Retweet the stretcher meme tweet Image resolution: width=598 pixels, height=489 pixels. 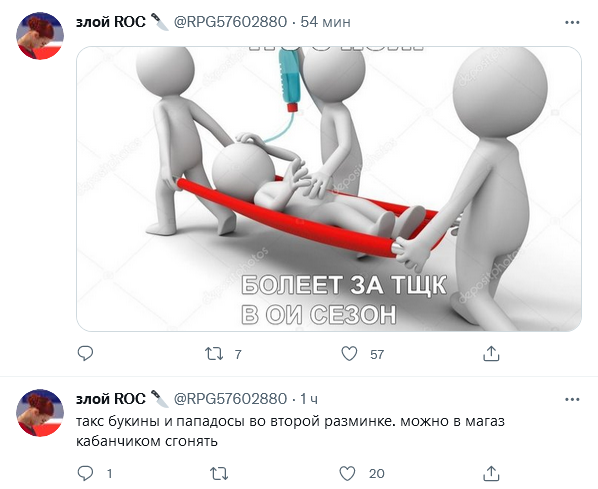pos(214,354)
